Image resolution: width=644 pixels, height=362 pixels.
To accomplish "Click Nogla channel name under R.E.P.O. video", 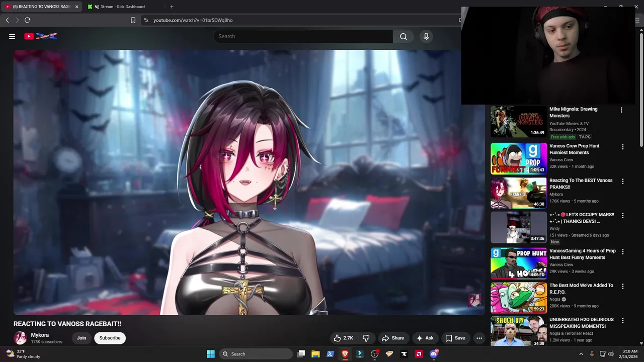I will [555, 299].
